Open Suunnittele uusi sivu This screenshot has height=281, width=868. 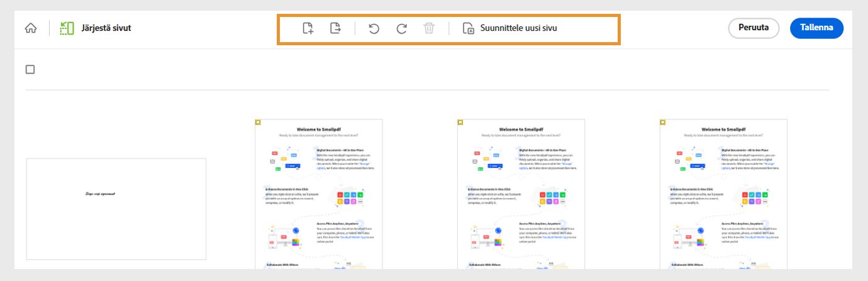pos(509,28)
